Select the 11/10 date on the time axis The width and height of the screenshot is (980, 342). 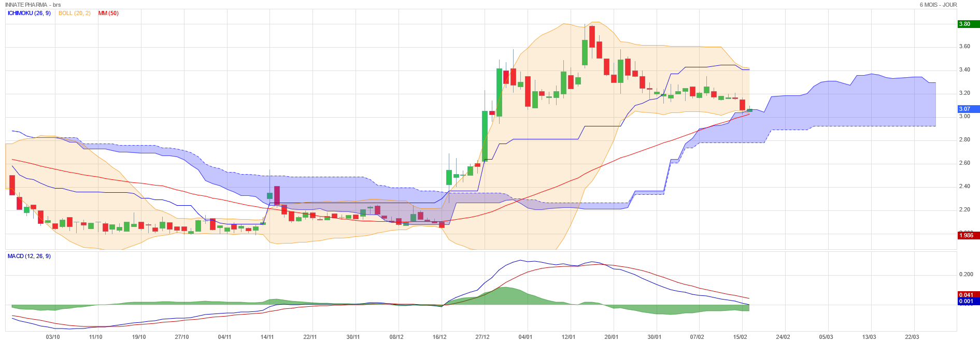pos(96,337)
